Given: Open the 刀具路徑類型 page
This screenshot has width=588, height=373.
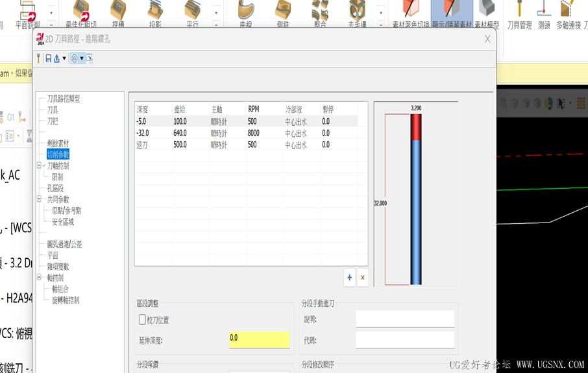Looking at the screenshot, I should coord(64,99).
